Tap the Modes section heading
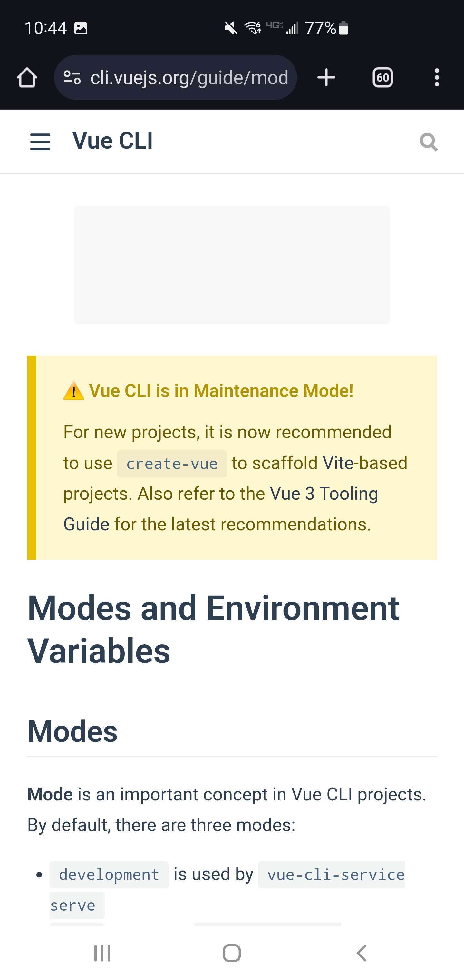The width and height of the screenshot is (464, 980). [x=72, y=731]
